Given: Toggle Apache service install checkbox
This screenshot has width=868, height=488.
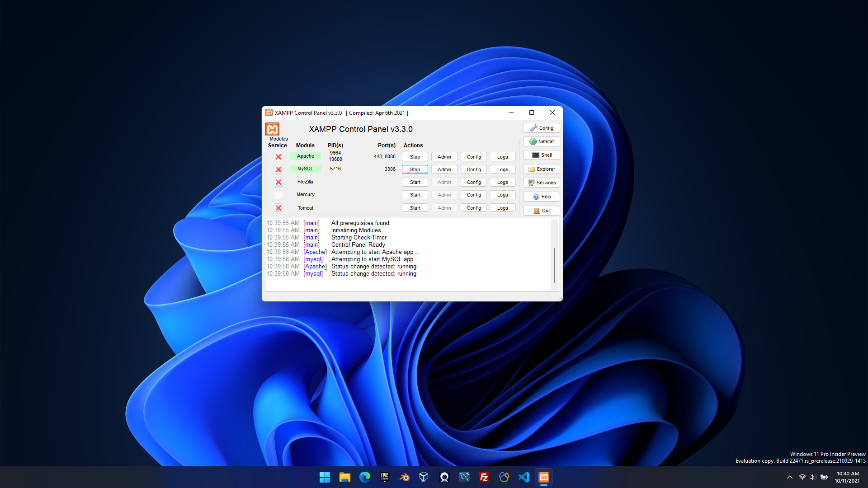Looking at the screenshot, I should (278, 157).
